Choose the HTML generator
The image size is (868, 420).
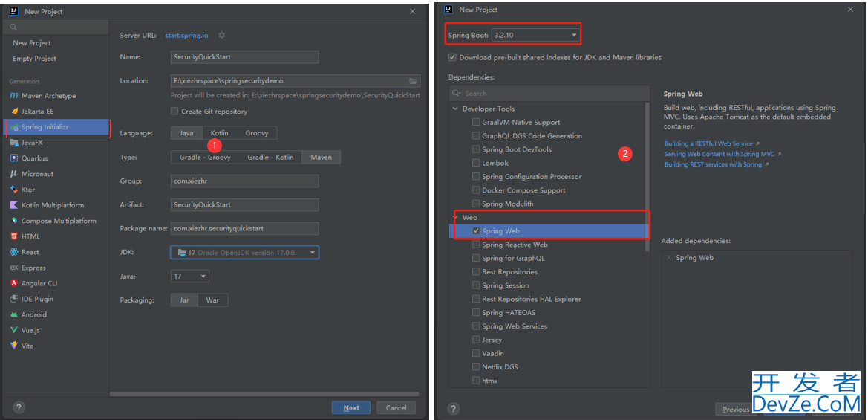coord(30,236)
